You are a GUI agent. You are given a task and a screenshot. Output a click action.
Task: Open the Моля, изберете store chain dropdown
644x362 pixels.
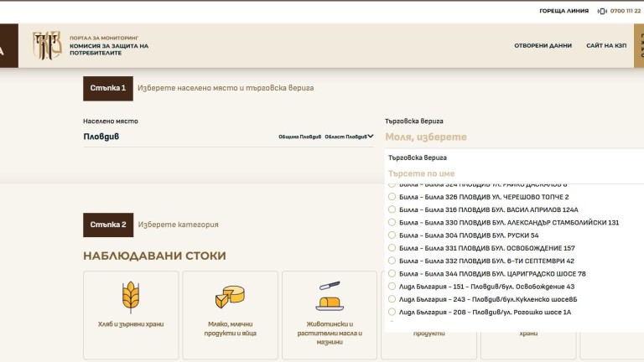click(x=513, y=137)
